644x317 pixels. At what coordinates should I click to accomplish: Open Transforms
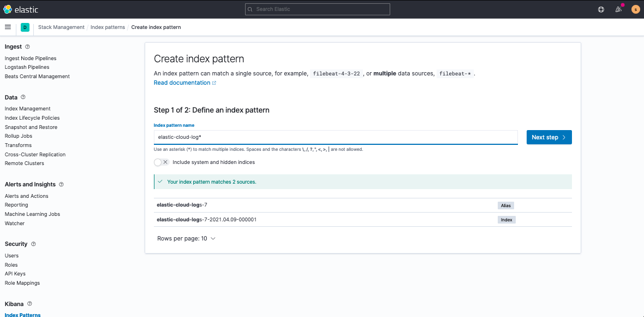18,145
